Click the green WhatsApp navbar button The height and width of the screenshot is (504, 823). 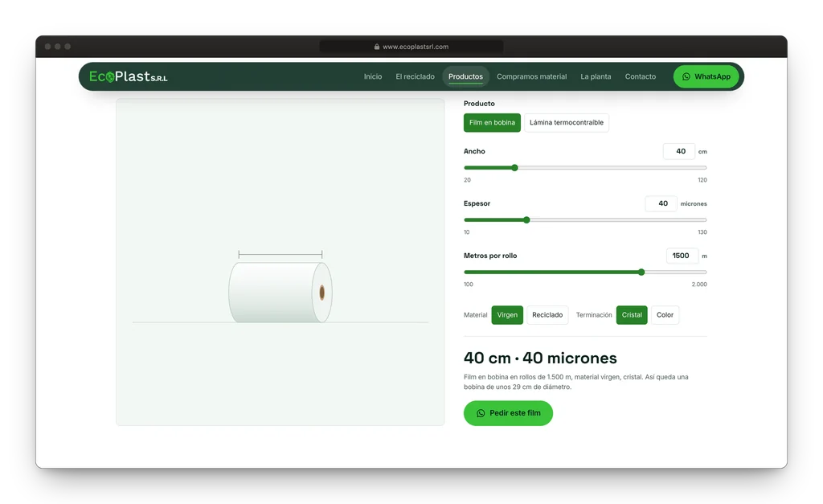[x=706, y=76]
